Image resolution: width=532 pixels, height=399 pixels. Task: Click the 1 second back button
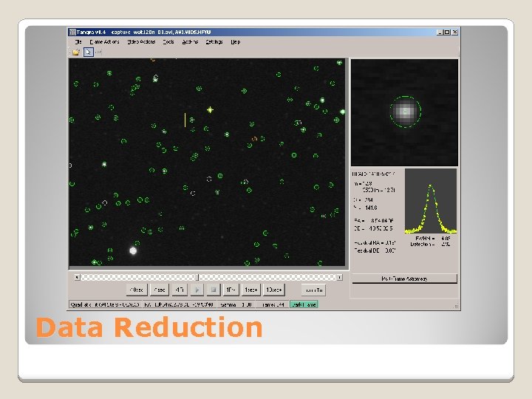coord(159,290)
